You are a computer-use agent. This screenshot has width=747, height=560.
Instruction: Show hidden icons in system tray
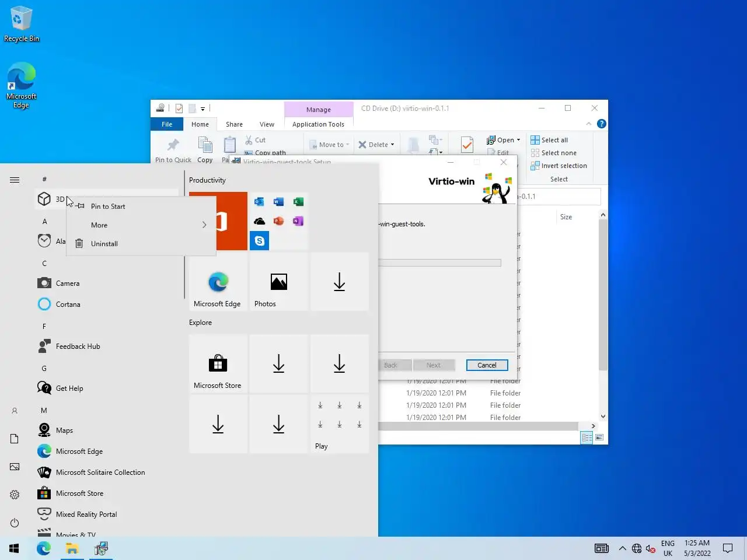[622, 548]
